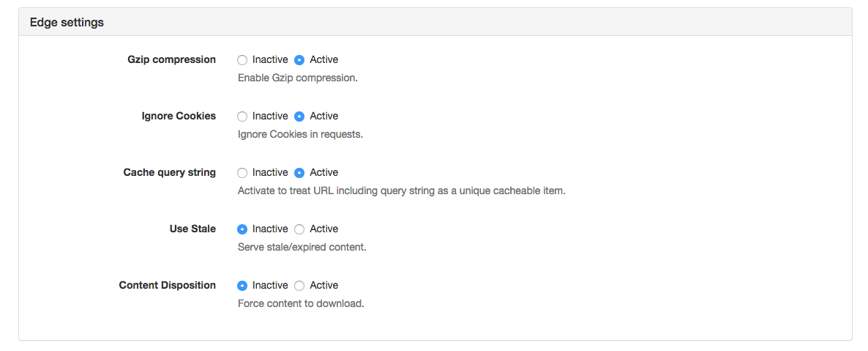Keep Content Disposition Inactive radio selected
868x351 pixels.
point(242,286)
